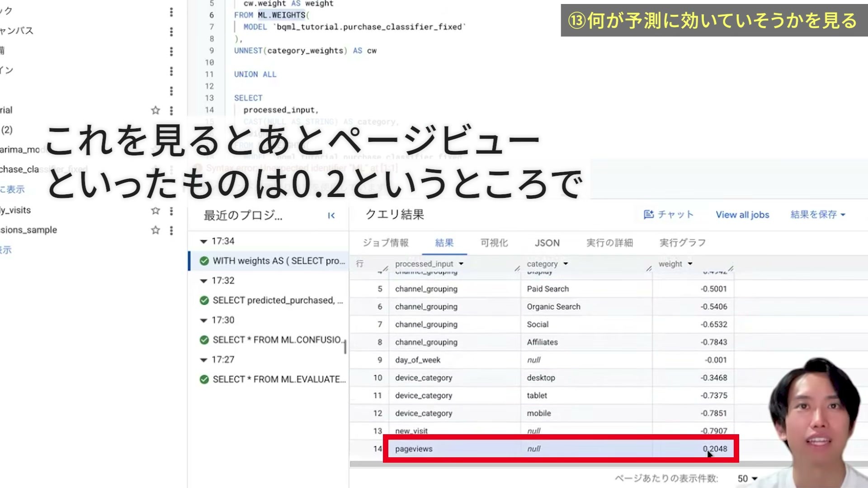Click success icon of ML.CONFUSION job

[204, 340]
